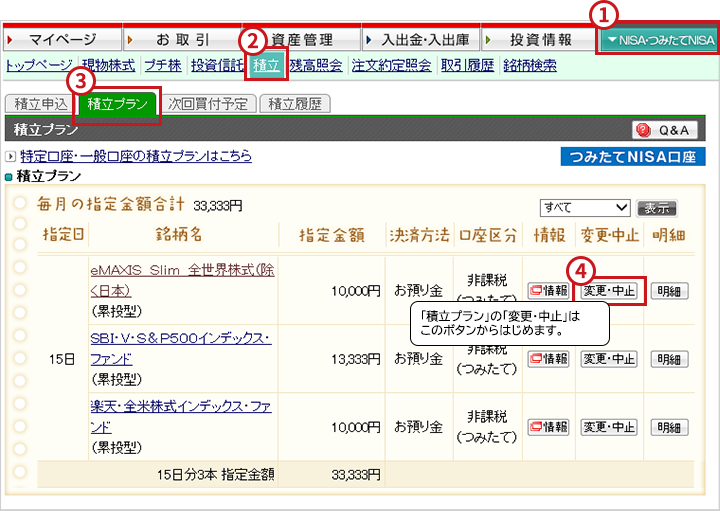Open the Q&A help button
Image resolution: width=720 pixels, height=511 pixels.
click(x=664, y=130)
